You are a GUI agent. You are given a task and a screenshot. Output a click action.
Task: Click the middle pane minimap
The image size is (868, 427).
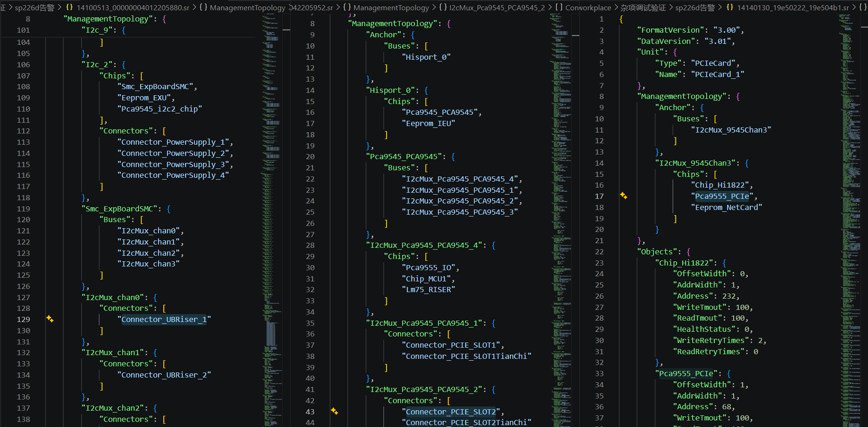coord(561,219)
